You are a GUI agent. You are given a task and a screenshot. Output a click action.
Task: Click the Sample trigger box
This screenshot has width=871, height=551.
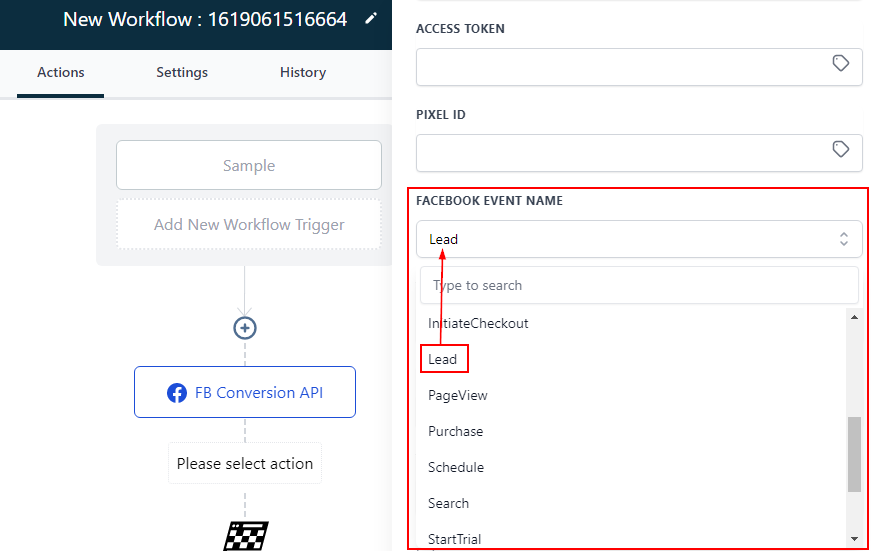coord(249,166)
